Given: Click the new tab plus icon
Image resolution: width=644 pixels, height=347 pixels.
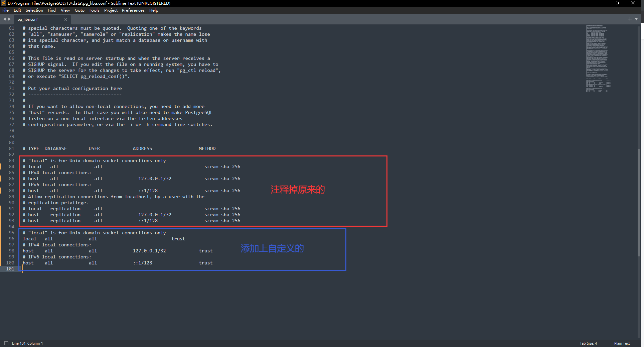Looking at the screenshot, I should (630, 19).
